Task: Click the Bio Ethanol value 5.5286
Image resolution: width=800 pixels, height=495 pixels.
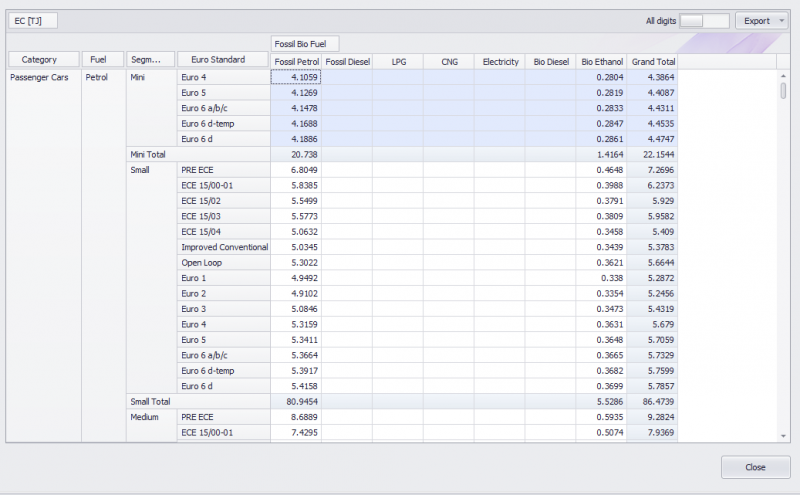Action: [x=601, y=402]
